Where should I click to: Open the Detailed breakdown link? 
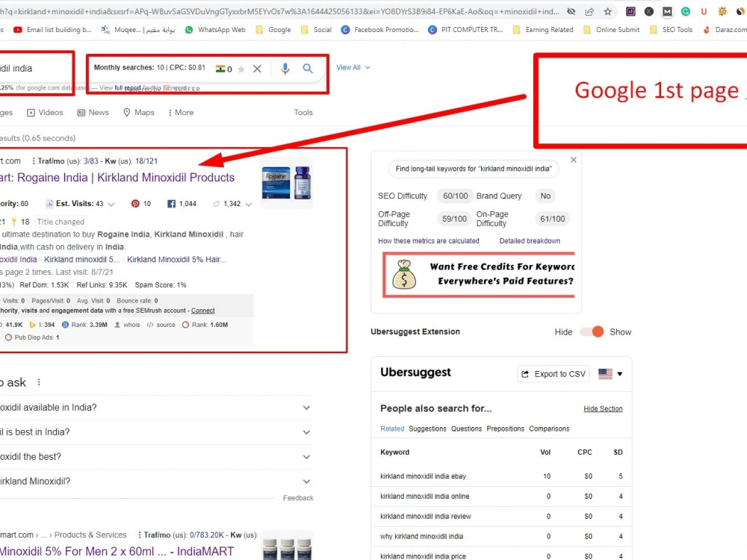click(x=530, y=241)
